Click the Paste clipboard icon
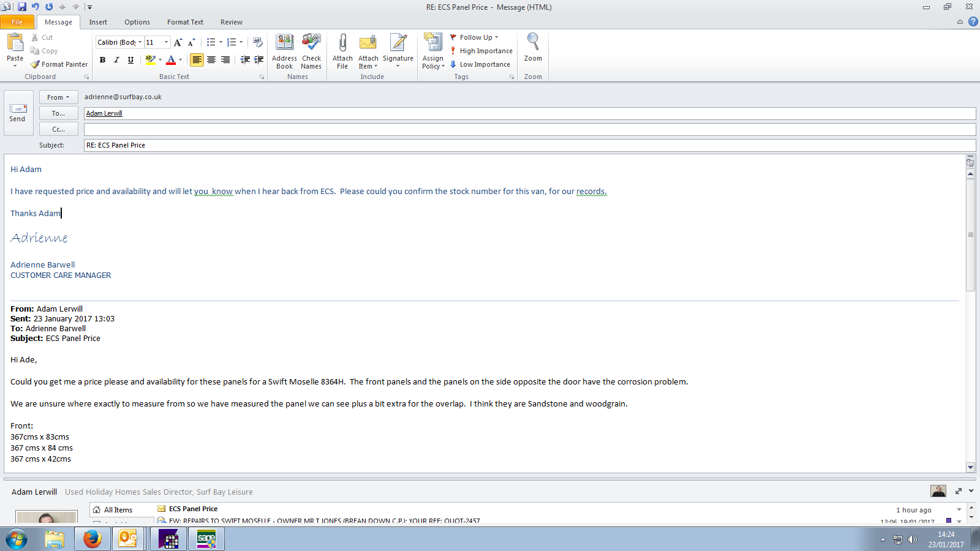The height and width of the screenshot is (551, 980). pos(15,43)
